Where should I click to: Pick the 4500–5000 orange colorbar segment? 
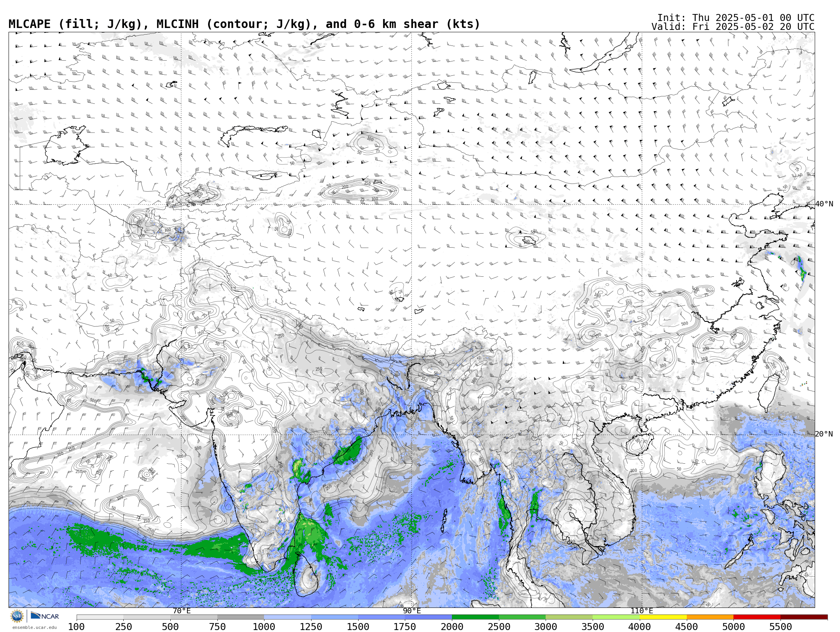click(710, 617)
